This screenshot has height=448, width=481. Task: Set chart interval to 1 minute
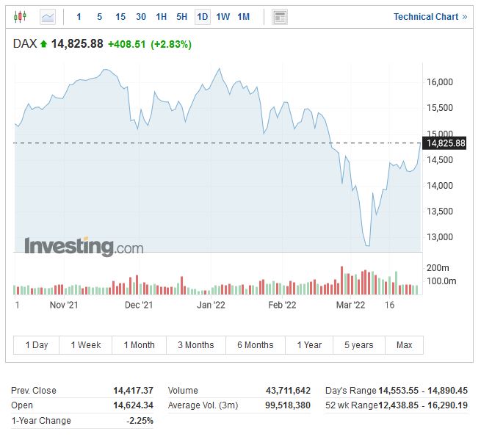79,16
